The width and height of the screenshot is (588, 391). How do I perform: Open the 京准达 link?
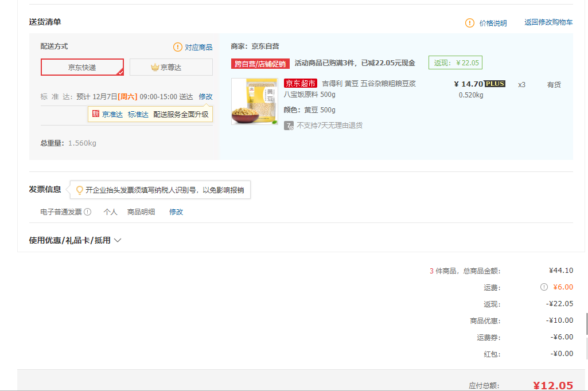pyautogui.click(x=112, y=114)
